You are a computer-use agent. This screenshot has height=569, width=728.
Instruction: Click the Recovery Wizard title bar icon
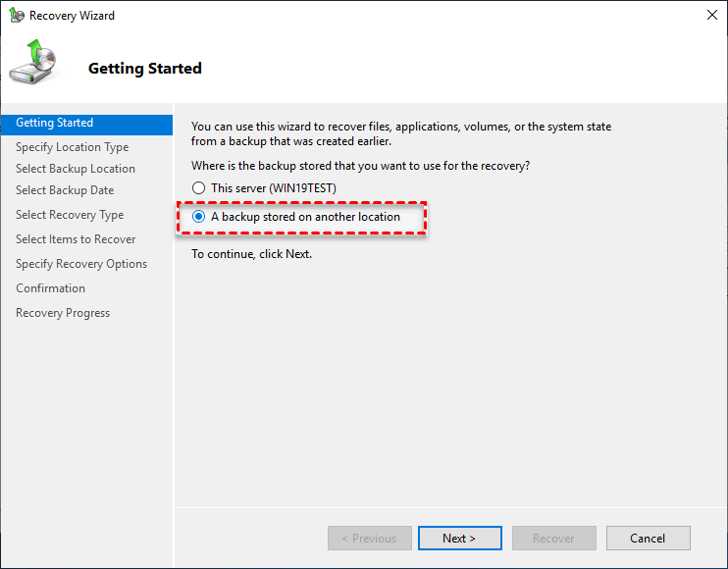[17, 16]
